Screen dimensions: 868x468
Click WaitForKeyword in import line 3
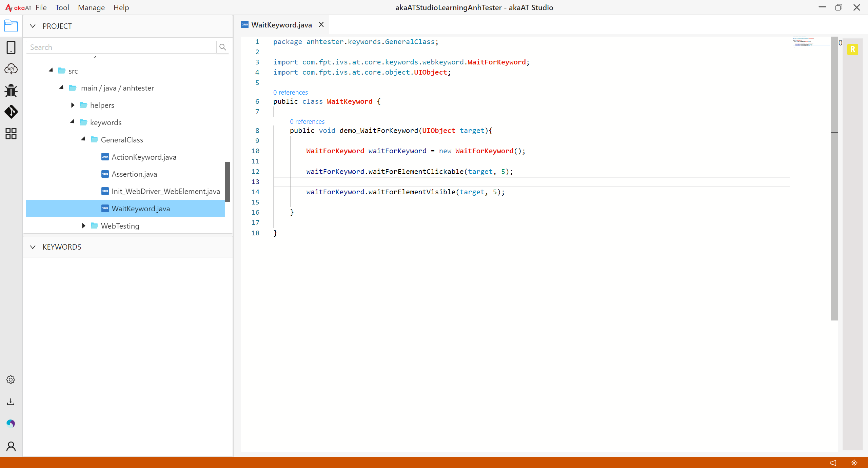(497, 62)
